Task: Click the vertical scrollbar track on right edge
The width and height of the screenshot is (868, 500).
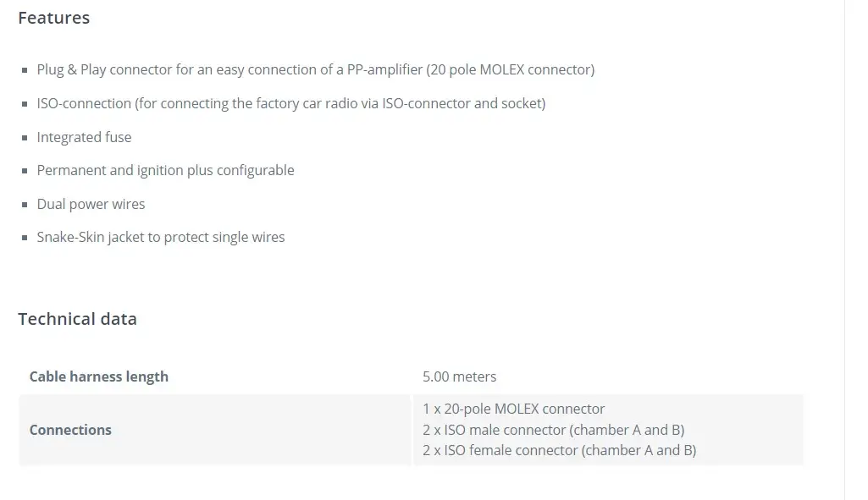Action: [x=856, y=250]
